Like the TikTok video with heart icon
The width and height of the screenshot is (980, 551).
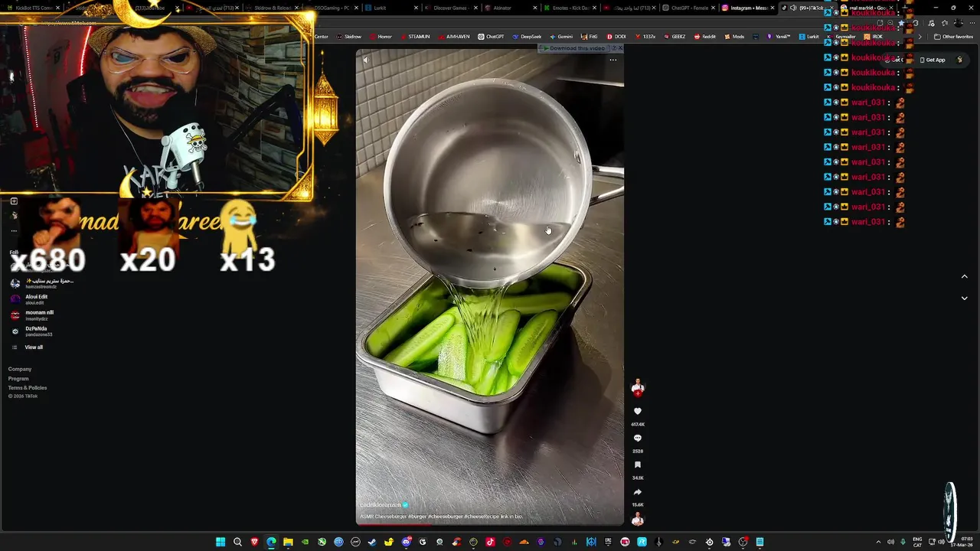637,412
